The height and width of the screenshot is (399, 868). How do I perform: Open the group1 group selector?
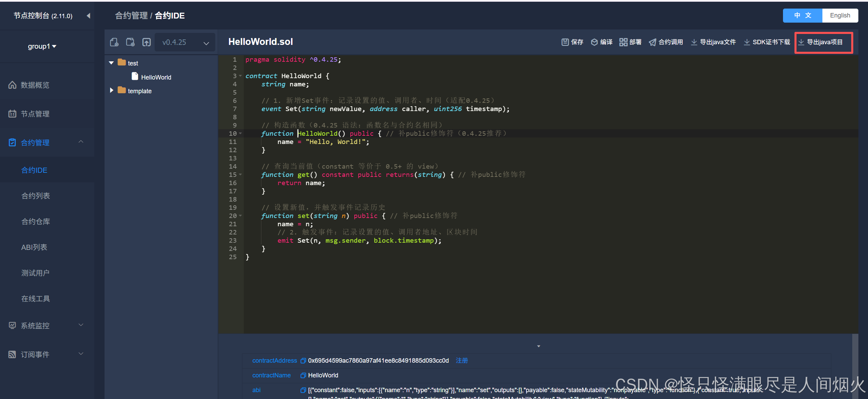pos(42,46)
